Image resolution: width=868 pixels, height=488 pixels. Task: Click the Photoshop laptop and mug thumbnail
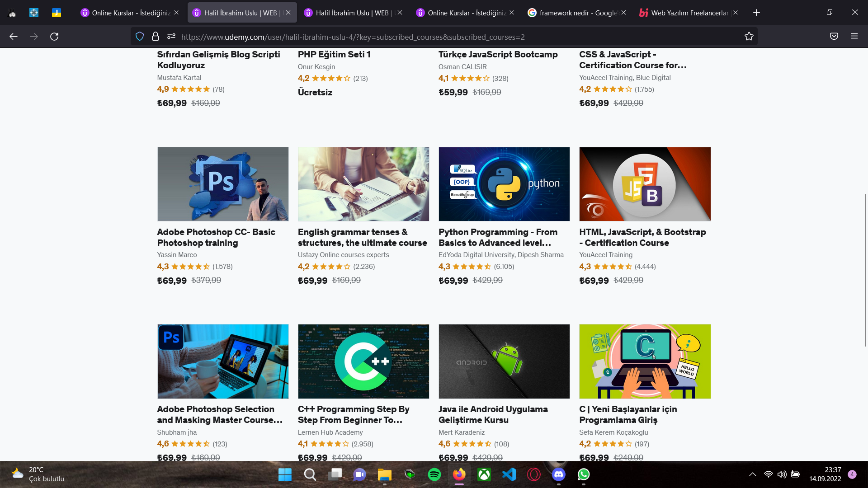click(223, 361)
